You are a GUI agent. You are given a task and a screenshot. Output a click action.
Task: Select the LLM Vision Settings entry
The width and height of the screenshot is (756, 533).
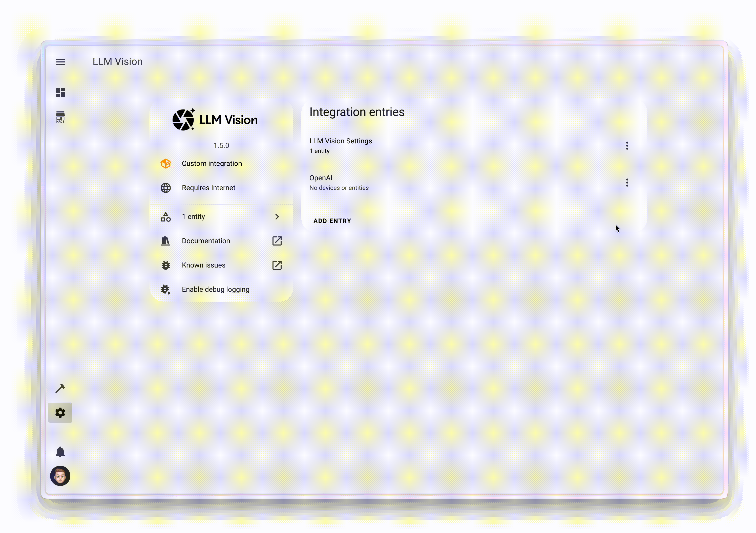[341, 145]
